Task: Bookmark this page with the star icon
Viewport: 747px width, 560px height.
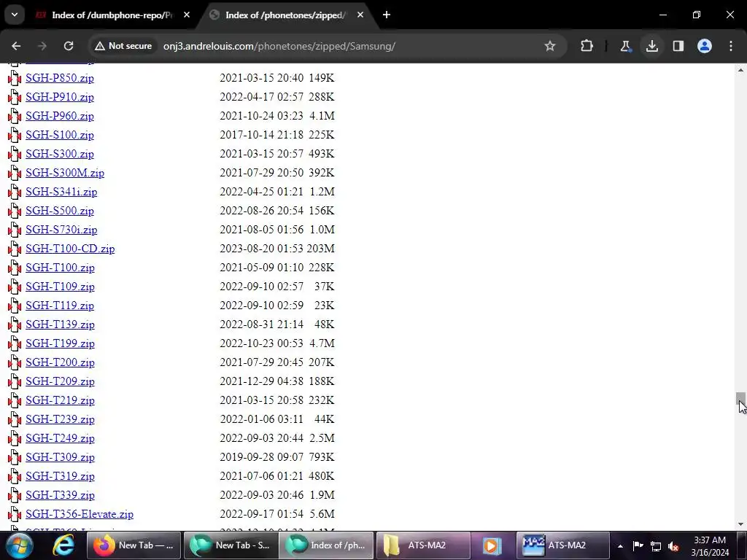Action: 550,46
